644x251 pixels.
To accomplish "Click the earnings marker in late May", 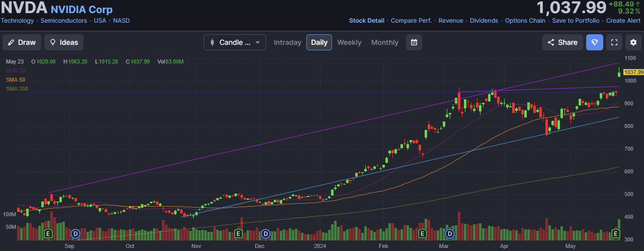I will coord(615,234).
